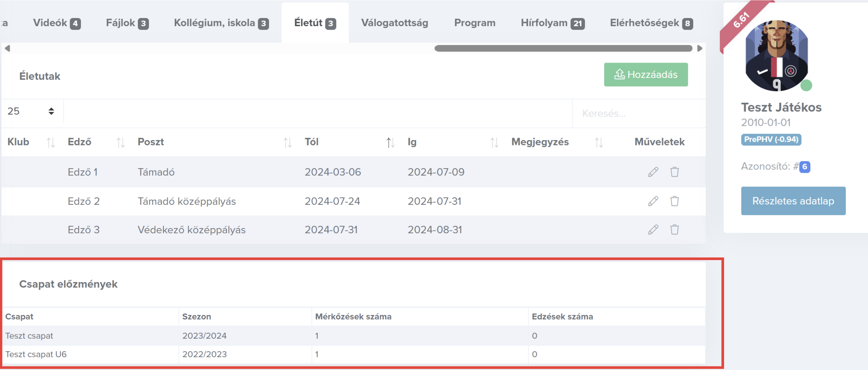Delete the Edző 1 career entry
The image size is (868, 370).
(x=674, y=172)
